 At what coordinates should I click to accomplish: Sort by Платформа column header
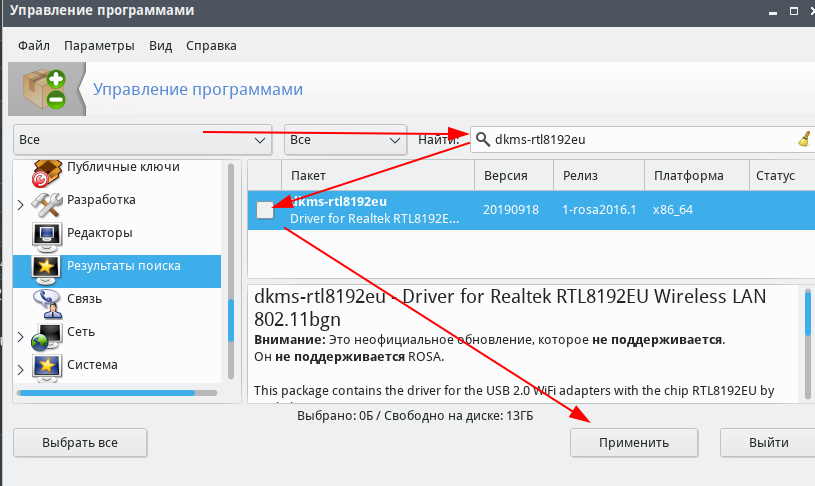click(697, 176)
